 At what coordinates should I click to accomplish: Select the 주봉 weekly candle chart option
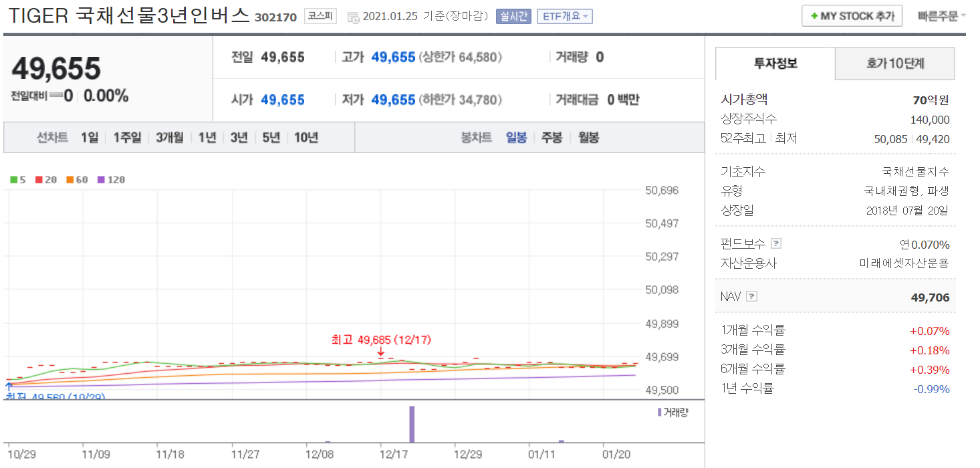552,138
